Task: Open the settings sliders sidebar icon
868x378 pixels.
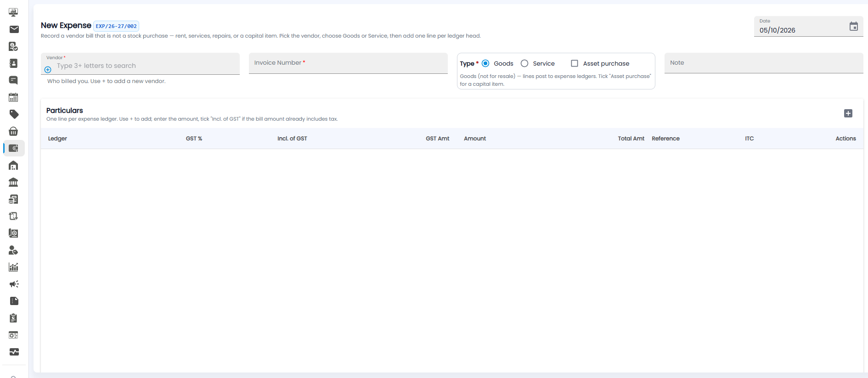Action: tap(14, 335)
